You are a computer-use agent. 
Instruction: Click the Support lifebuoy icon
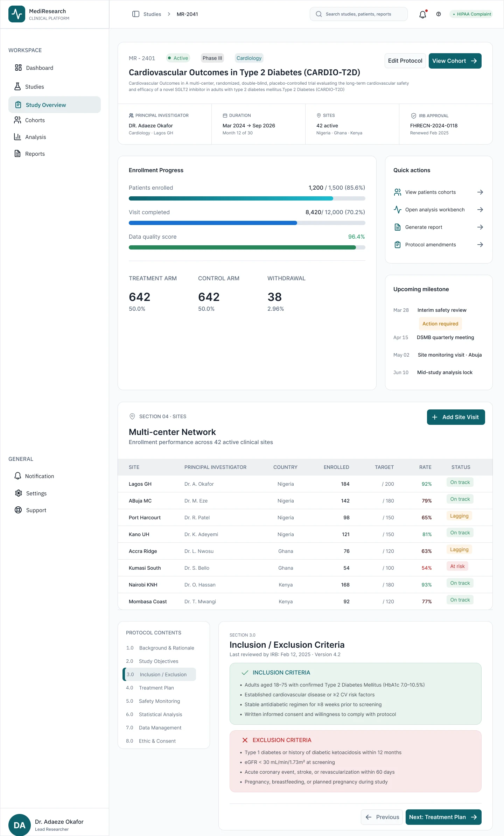click(18, 510)
